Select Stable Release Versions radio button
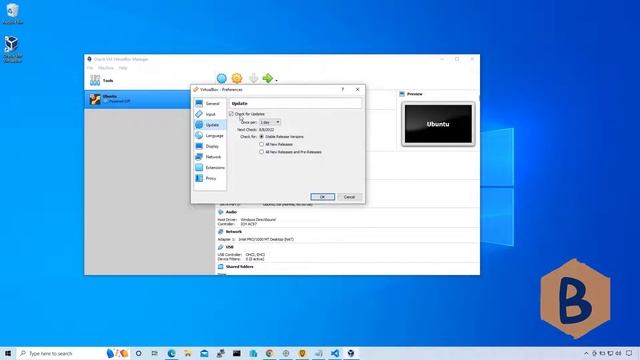This screenshot has width=640, height=360. [262, 137]
